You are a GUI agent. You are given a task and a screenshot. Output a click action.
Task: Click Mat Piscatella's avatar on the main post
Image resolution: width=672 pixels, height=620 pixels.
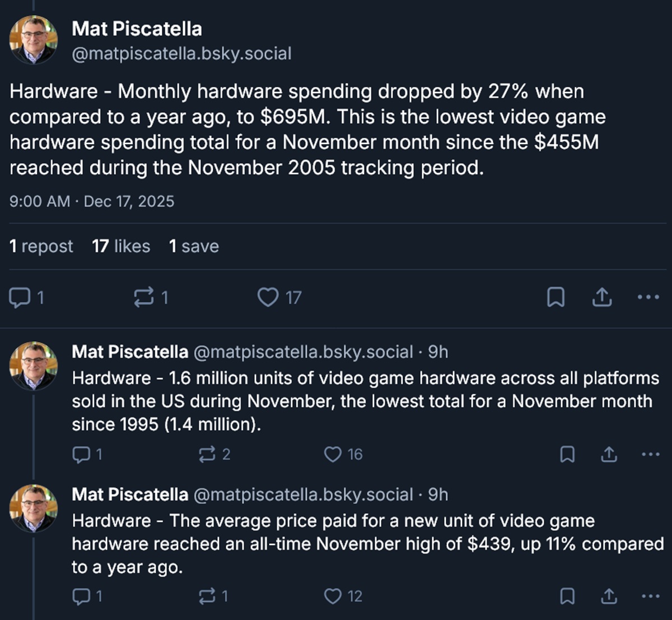coord(34,39)
